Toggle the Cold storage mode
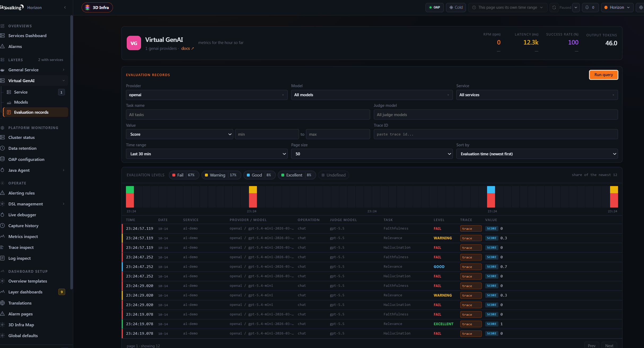Viewport: 644px width, 348px height. [x=456, y=7]
